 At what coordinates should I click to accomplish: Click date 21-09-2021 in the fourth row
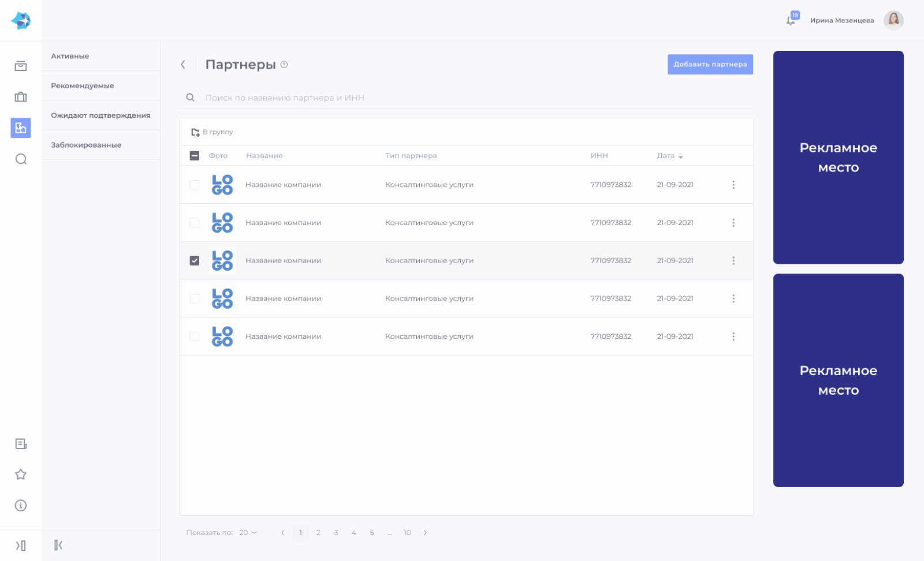tap(675, 298)
